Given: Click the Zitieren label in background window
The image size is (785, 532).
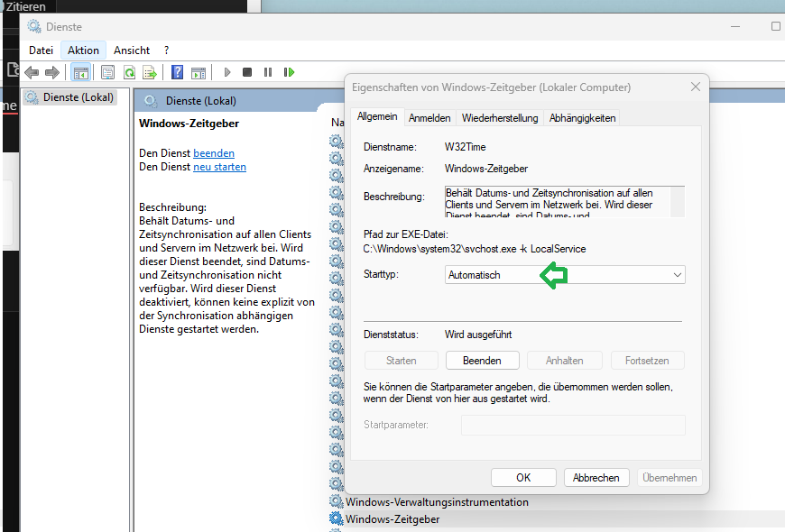Looking at the screenshot, I should pyautogui.click(x=25, y=6).
